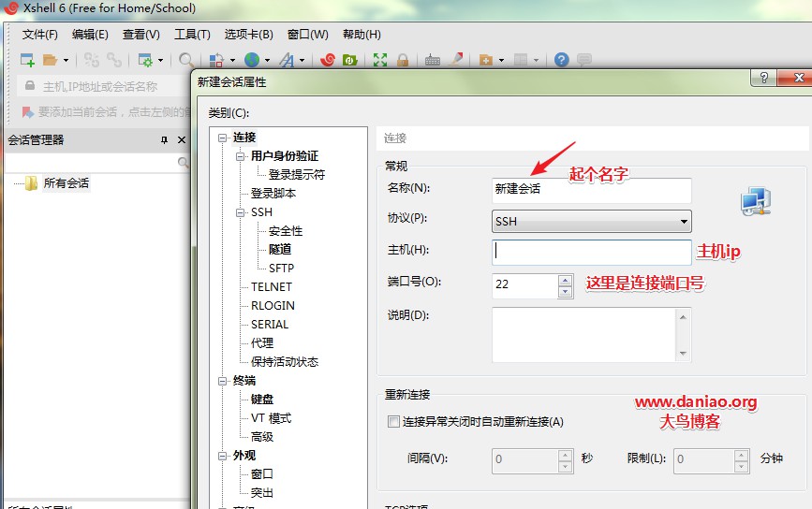Close the 会话管理器 panel

(182, 139)
